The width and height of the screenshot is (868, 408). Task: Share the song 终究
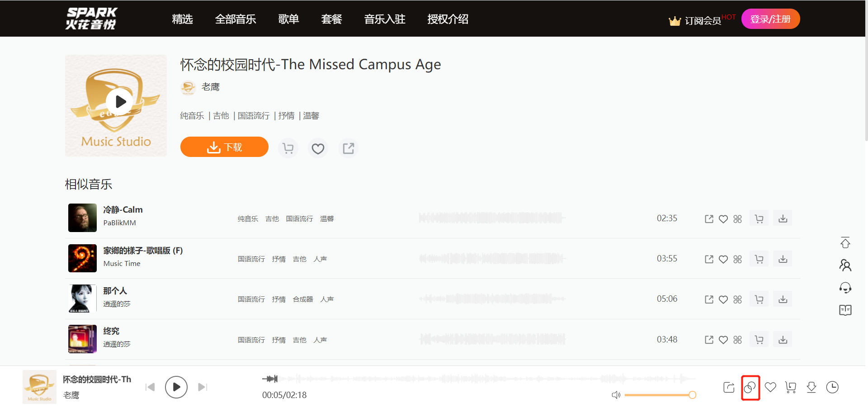click(x=709, y=340)
